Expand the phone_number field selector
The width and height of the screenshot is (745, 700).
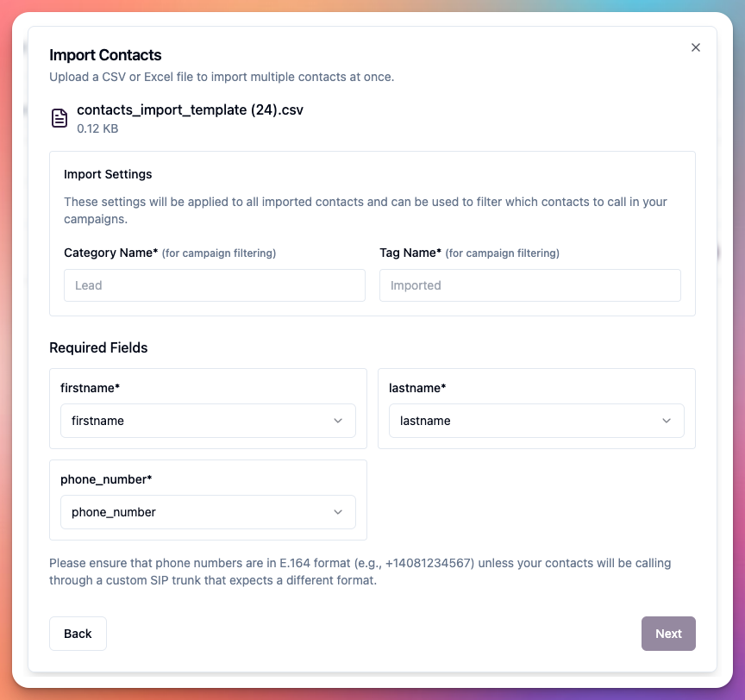tap(208, 512)
